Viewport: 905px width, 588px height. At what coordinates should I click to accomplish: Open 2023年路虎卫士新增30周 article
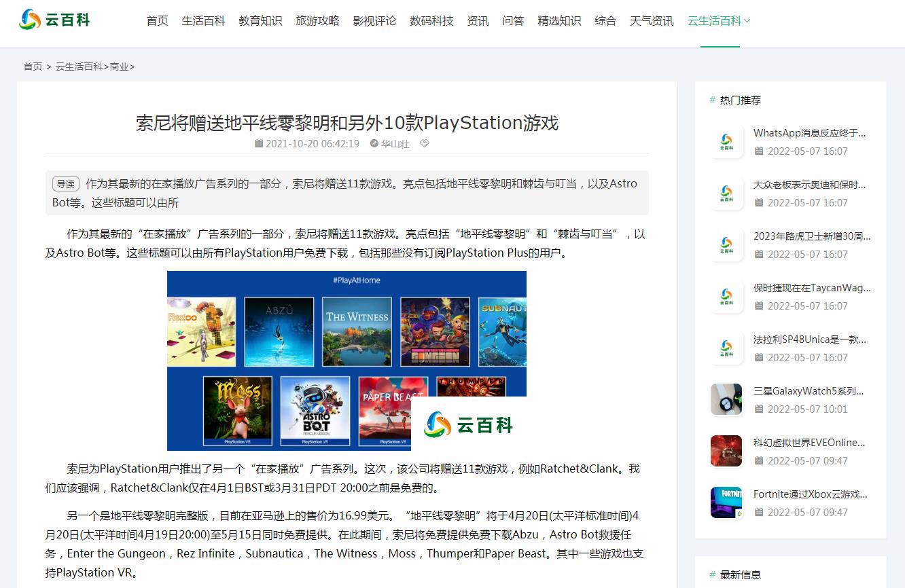tap(812, 236)
